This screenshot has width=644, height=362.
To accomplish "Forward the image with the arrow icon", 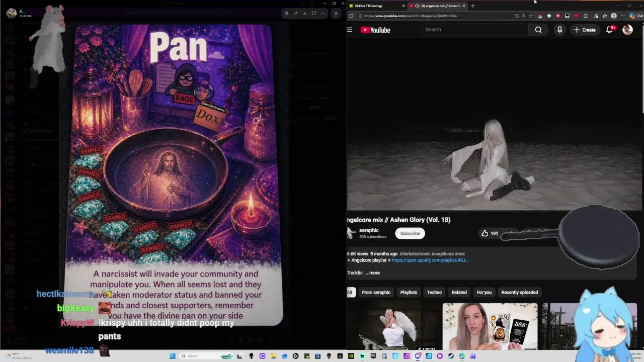I will point(295,13).
